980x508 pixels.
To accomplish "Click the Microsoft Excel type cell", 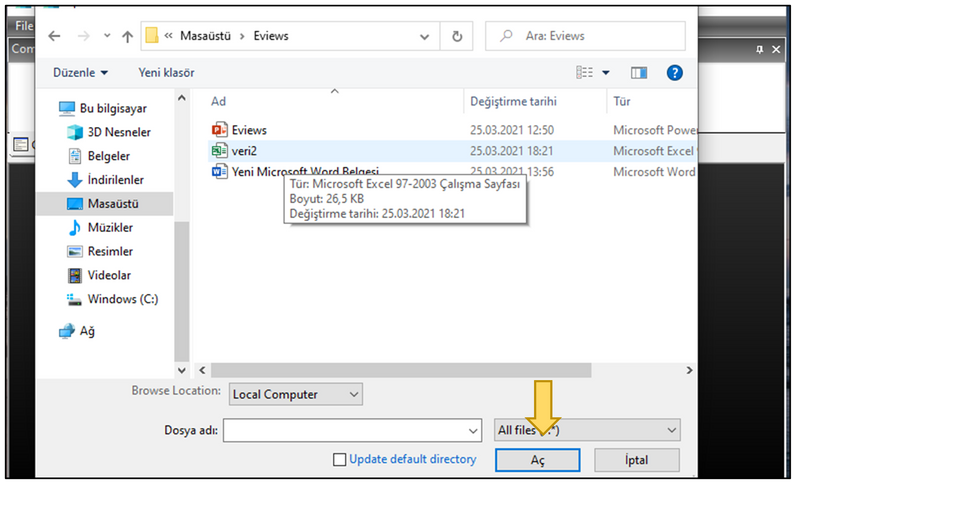I will [x=654, y=151].
